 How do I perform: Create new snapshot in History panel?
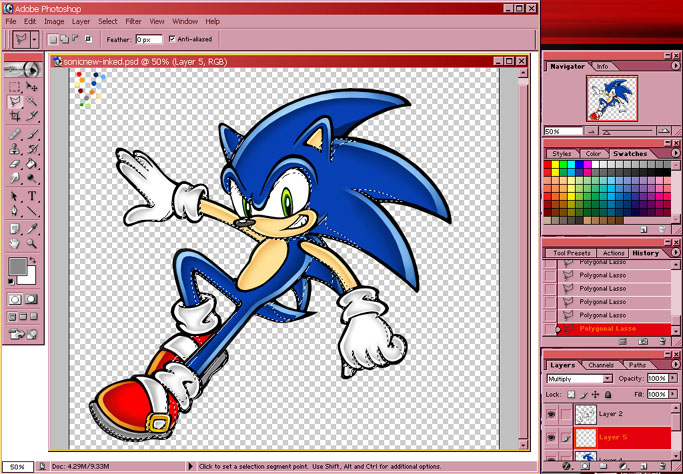click(x=644, y=342)
